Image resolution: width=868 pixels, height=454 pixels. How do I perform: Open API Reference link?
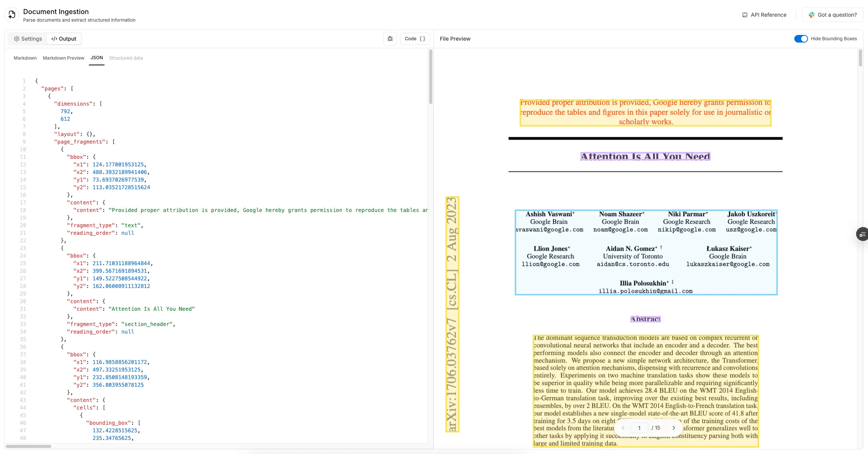point(764,15)
